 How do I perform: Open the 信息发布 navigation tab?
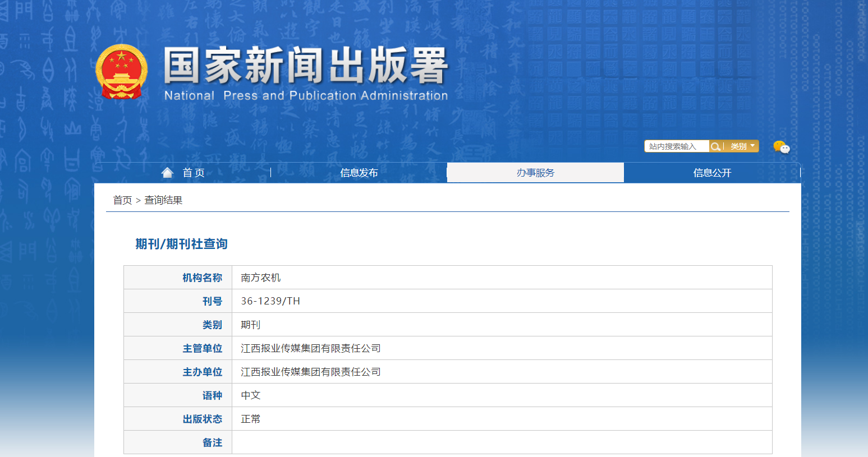[359, 173]
